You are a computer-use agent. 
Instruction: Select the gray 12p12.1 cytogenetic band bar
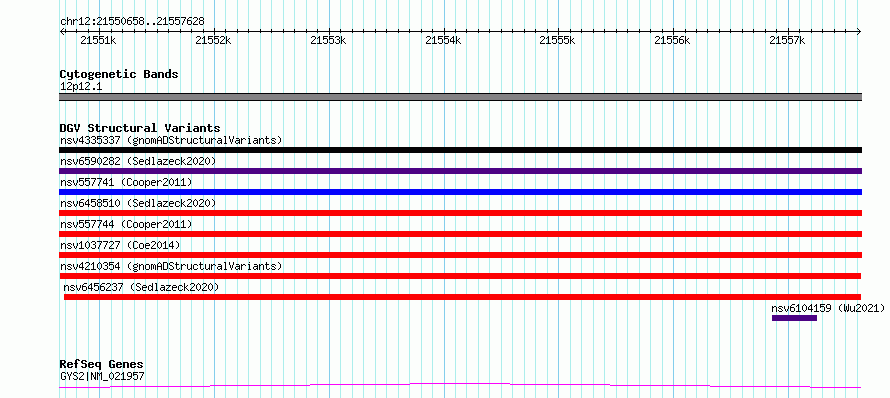coord(460,97)
